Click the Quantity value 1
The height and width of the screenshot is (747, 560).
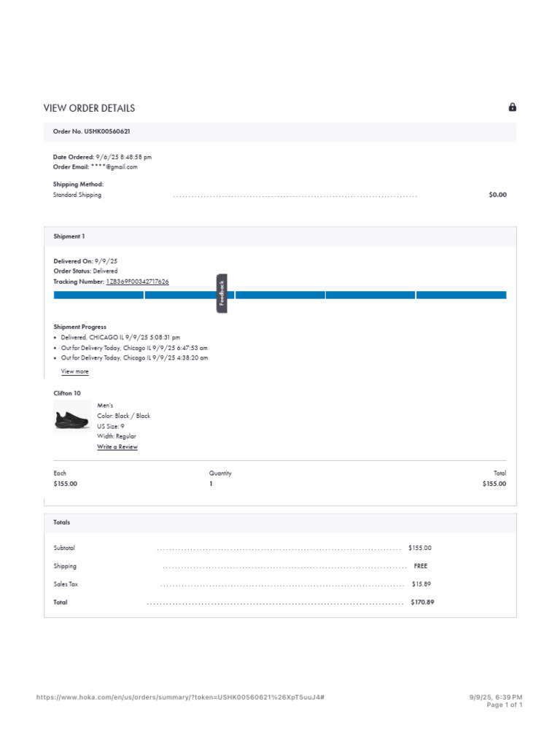click(x=211, y=484)
